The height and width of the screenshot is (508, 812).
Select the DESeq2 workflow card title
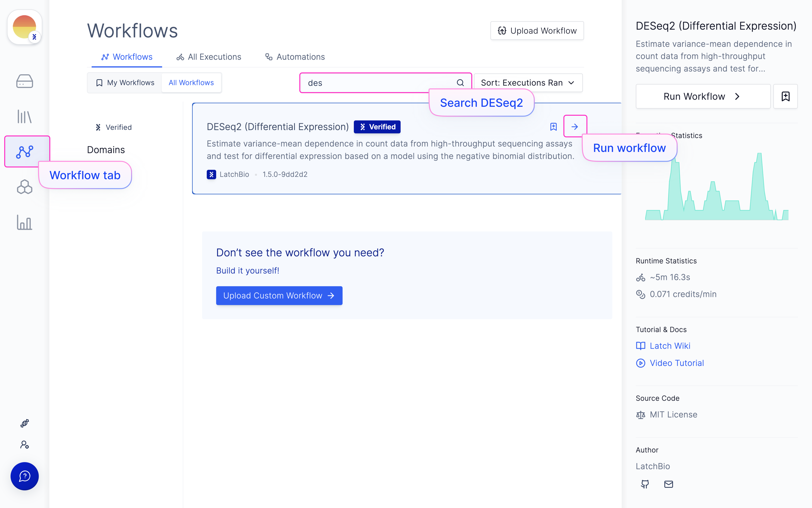[278, 127]
